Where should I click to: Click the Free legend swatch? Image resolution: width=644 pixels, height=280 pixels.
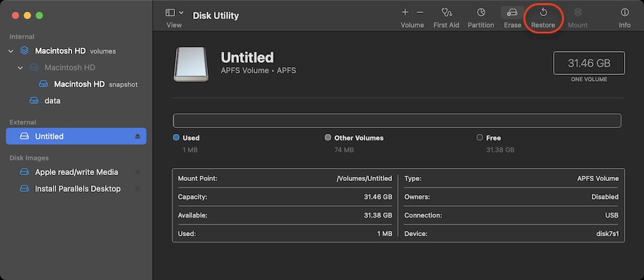pyautogui.click(x=480, y=138)
